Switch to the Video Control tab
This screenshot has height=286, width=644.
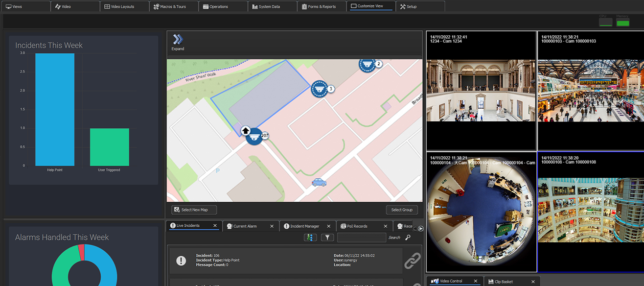[x=455, y=281]
